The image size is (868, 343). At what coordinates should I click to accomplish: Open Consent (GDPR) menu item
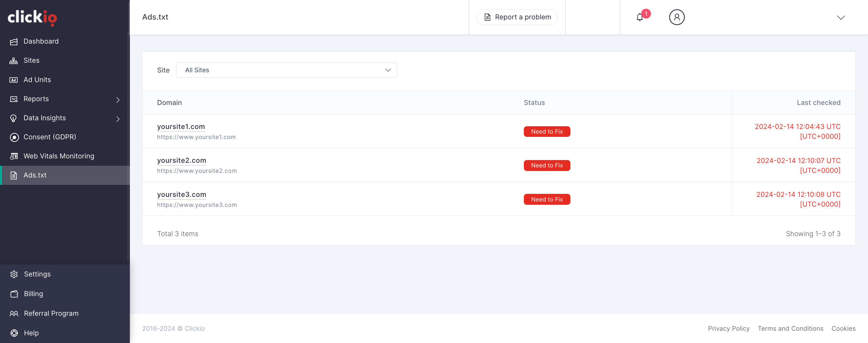tap(65, 137)
